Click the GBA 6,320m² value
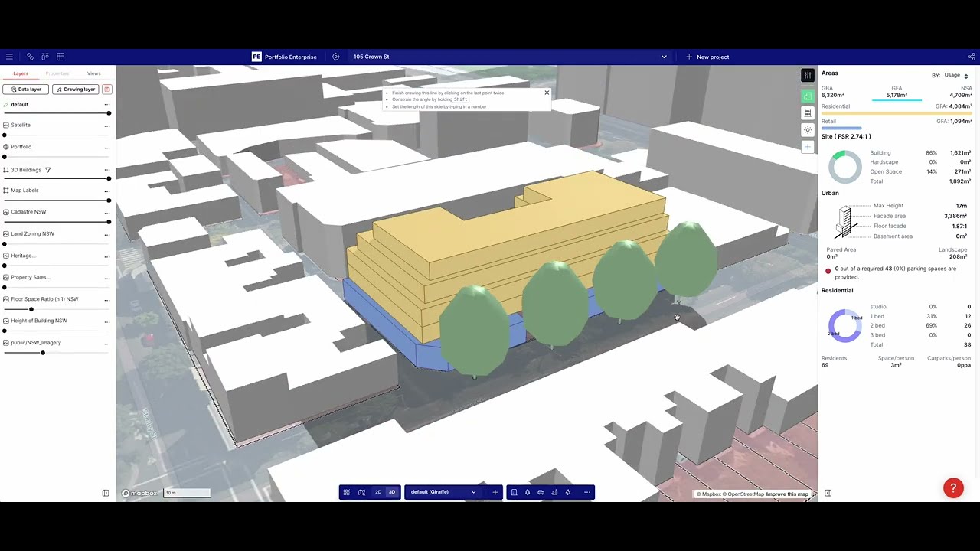 (833, 96)
